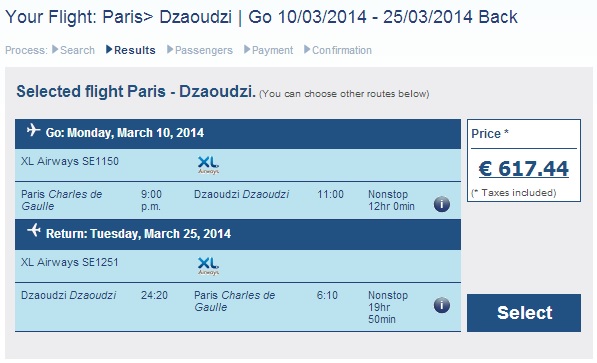Click the departing airplane icon beside Go
This screenshot has height=363, width=597.
[34, 130]
